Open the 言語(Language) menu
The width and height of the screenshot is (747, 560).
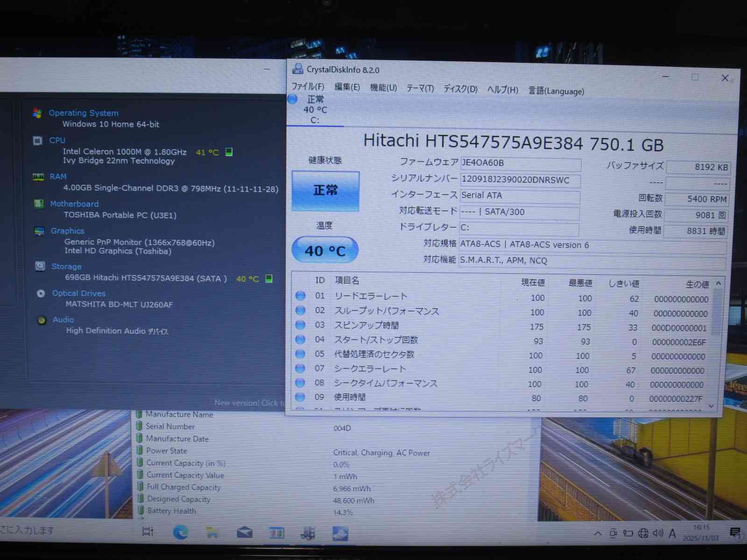click(556, 91)
